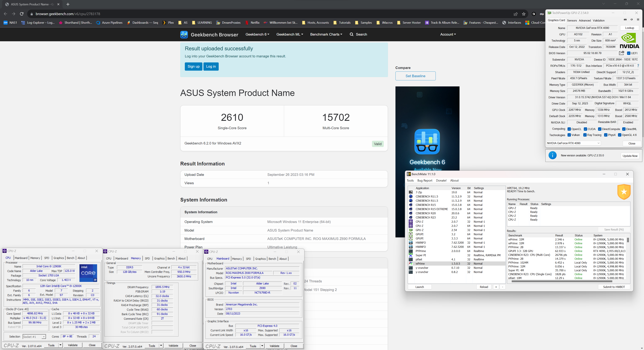Screen dimensions: 644x350
Task: Click the share page icon in address bar
Action: (516, 14)
